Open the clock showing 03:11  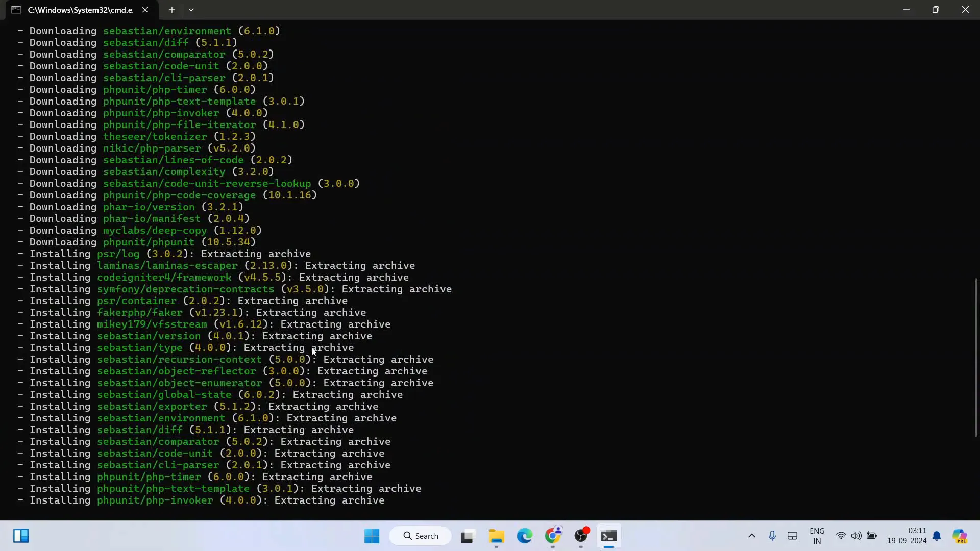[x=907, y=536]
